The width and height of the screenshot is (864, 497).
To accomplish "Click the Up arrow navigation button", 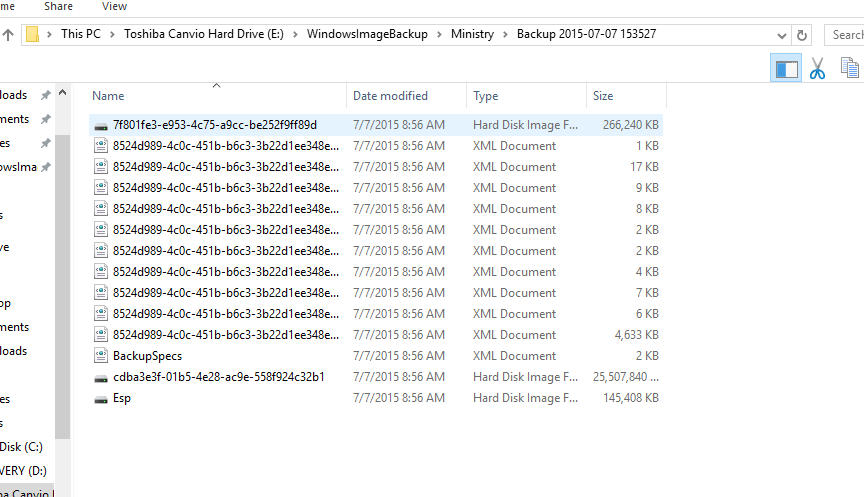I will [x=8, y=34].
